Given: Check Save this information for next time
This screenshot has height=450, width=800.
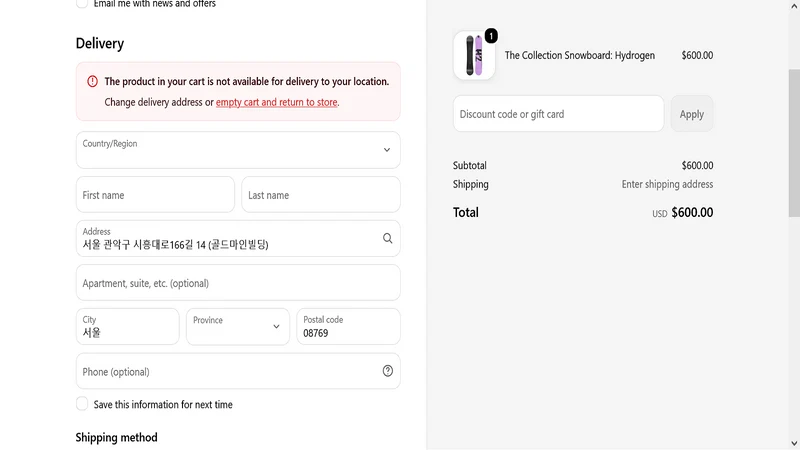Looking at the screenshot, I should coord(82,404).
